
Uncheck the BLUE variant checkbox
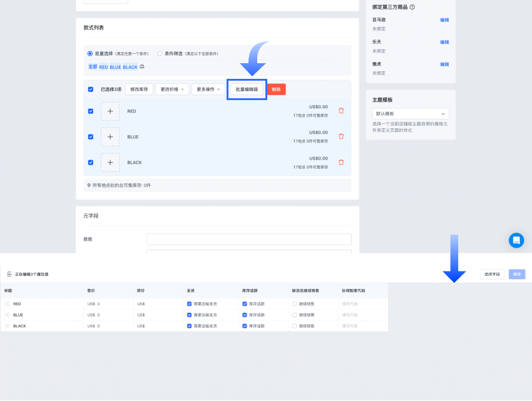tap(91, 137)
